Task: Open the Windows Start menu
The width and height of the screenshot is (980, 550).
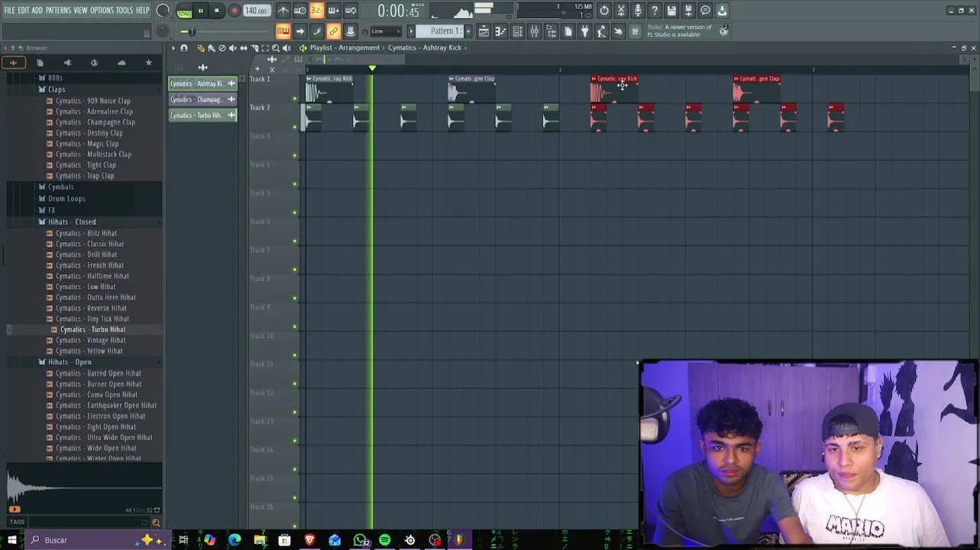Action: pos(11,540)
